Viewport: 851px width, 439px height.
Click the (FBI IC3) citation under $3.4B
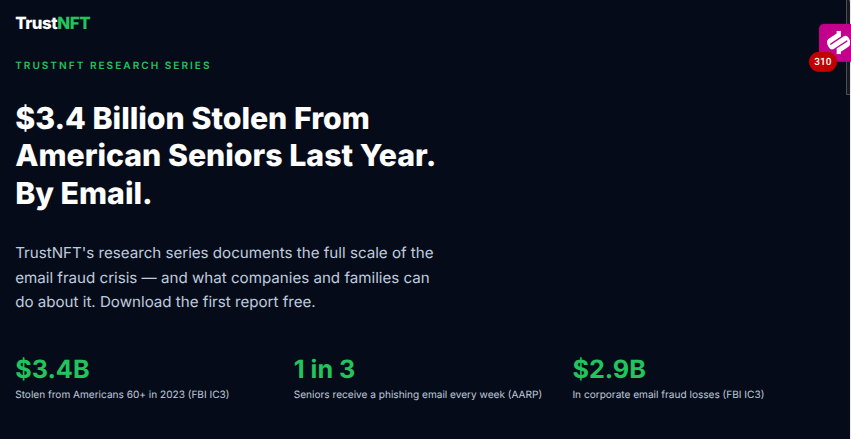coord(211,395)
